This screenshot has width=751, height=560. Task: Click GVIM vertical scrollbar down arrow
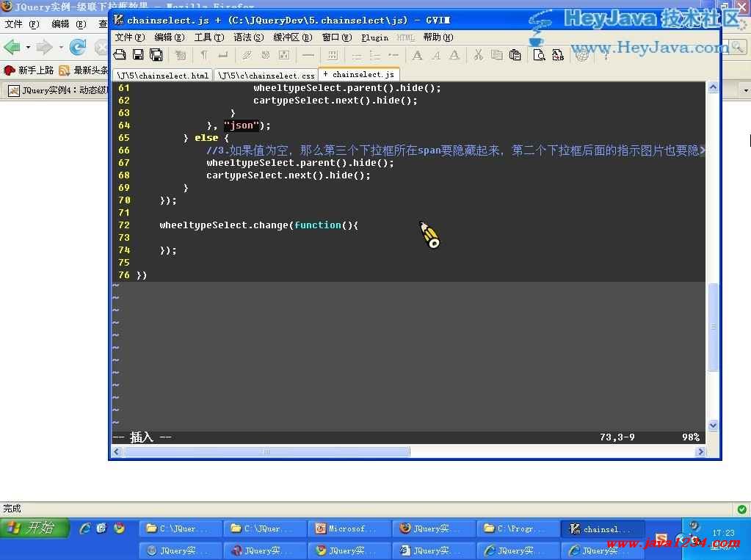tap(713, 426)
